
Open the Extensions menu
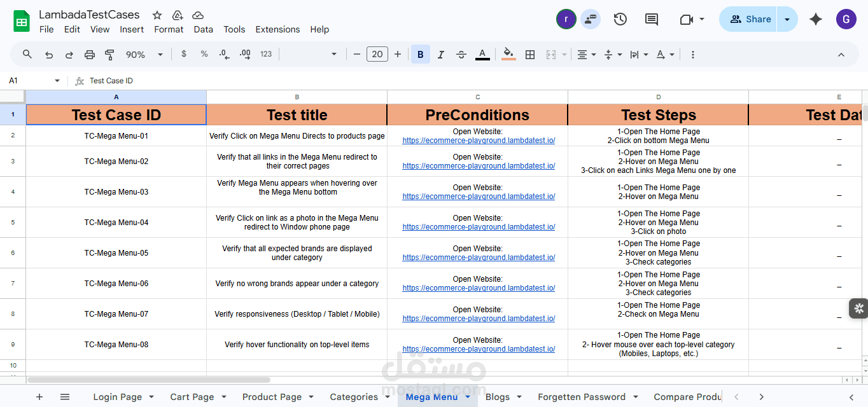277,29
